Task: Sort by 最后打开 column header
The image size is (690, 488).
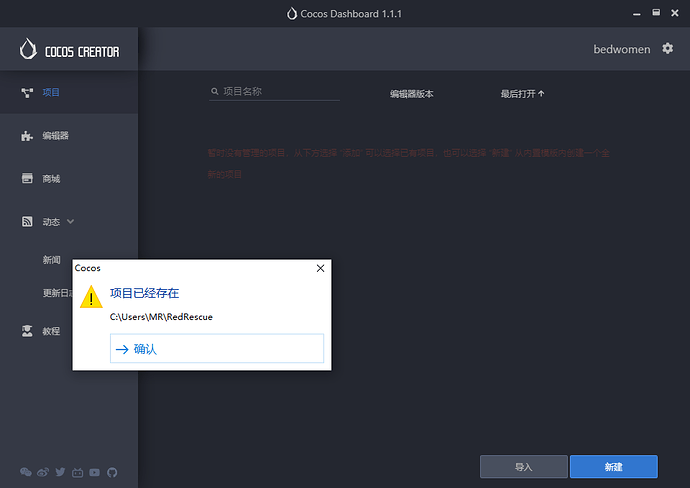Action: point(522,94)
